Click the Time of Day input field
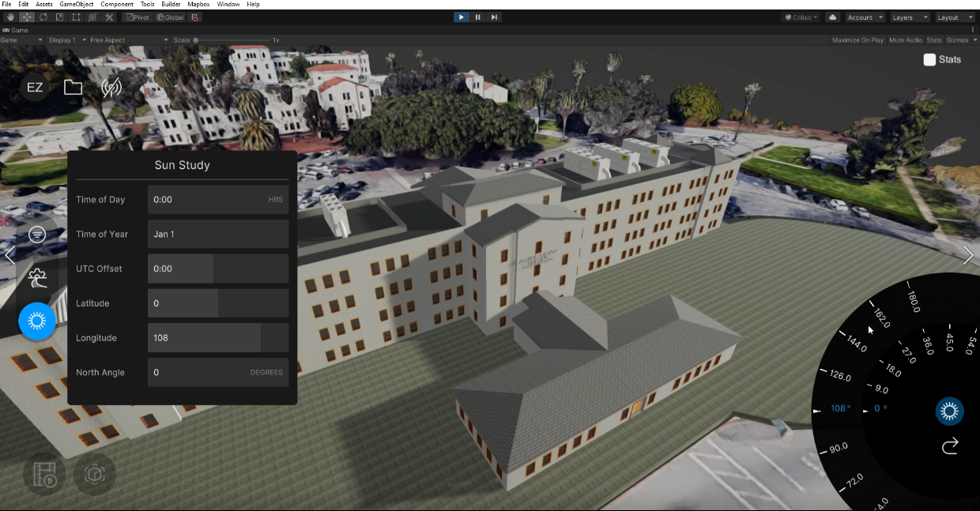Screen dimensions: 980x511 click(x=218, y=200)
